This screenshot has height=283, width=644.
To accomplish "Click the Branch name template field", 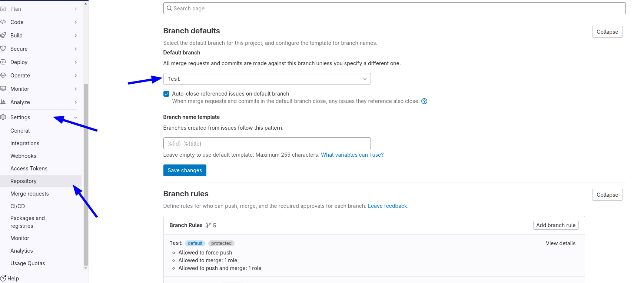I will tap(267, 143).
